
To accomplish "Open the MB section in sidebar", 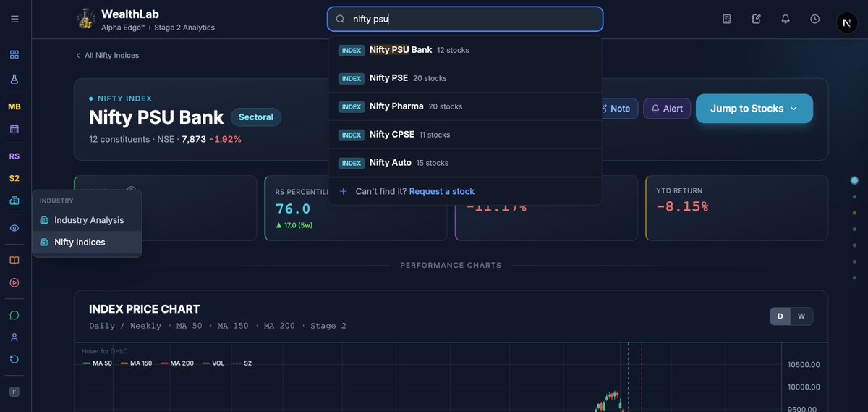I will point(14,106).
